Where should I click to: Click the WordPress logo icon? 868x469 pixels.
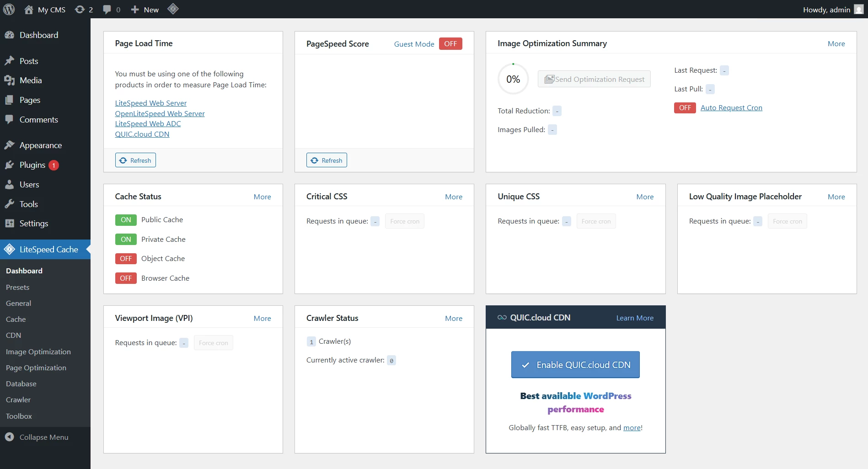[9, 9]
